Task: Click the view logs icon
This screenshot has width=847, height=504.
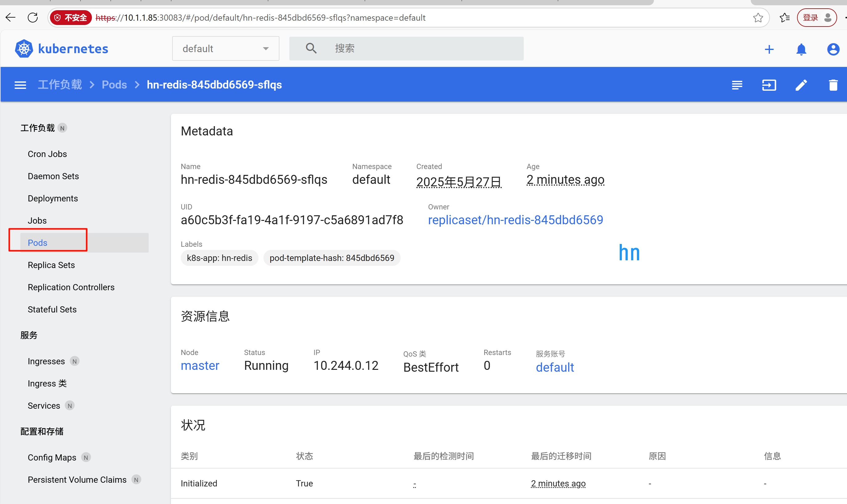Action: 737,85
